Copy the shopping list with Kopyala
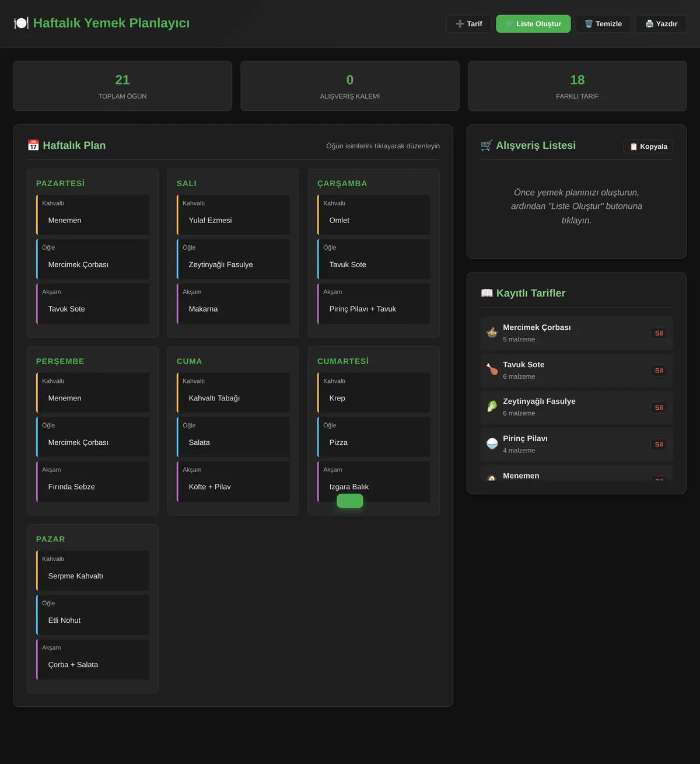The height and width of the screenshot is (764, 700). point(648,146)
